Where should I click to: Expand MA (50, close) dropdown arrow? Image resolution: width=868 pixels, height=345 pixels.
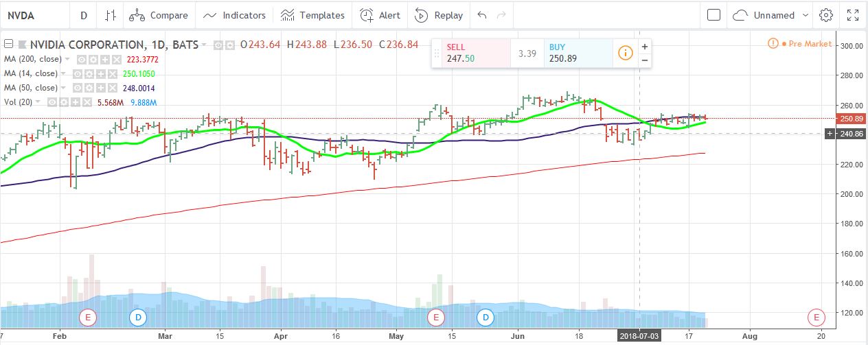coord(63,88)
